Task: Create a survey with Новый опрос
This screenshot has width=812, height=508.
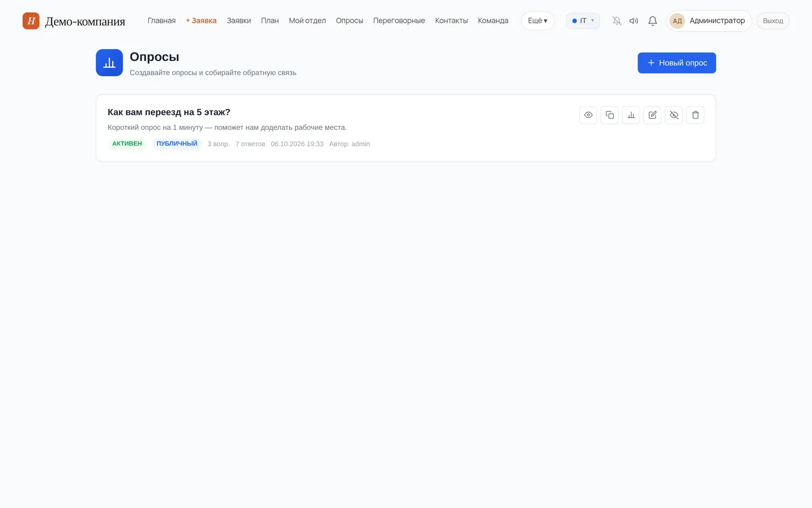Action: [x=677, y=63]
